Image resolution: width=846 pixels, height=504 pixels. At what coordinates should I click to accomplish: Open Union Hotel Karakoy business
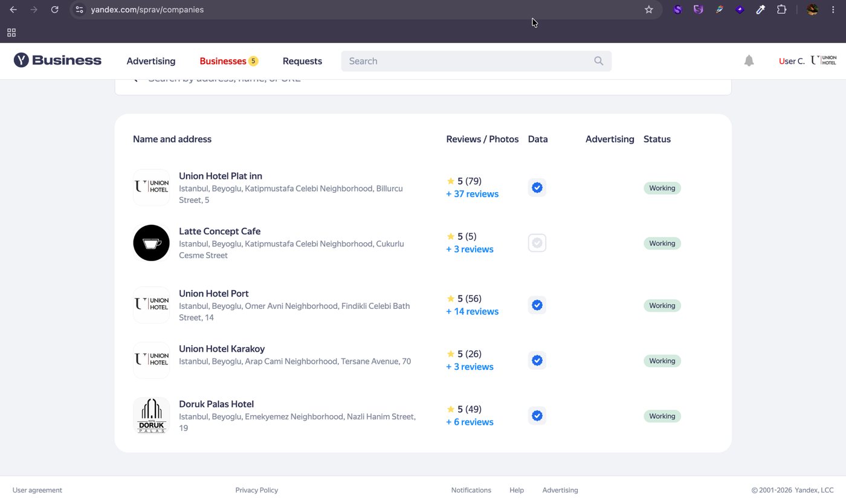click(x=222, y=349)
